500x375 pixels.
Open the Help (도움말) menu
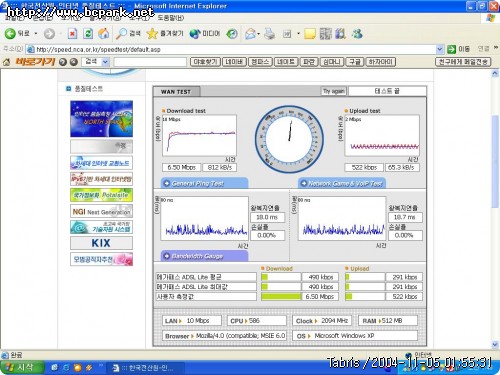[171, 18]
